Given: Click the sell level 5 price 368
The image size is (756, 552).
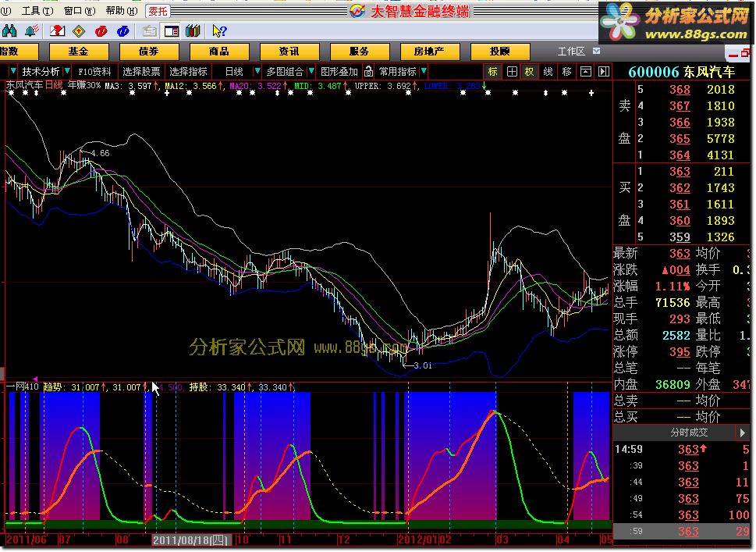Looking at the screenshot, I should coord(680,89).
